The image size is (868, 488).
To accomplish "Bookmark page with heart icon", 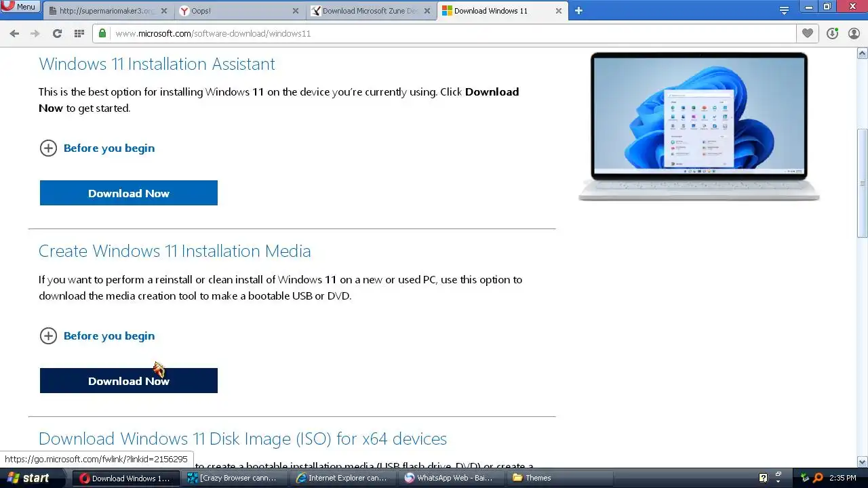I will click(x=807, y=33).
